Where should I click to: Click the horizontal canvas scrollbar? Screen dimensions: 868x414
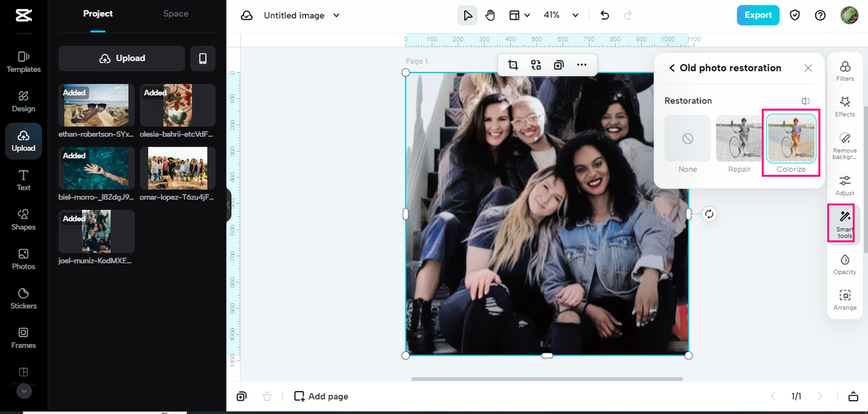click(x=547, y=379)
